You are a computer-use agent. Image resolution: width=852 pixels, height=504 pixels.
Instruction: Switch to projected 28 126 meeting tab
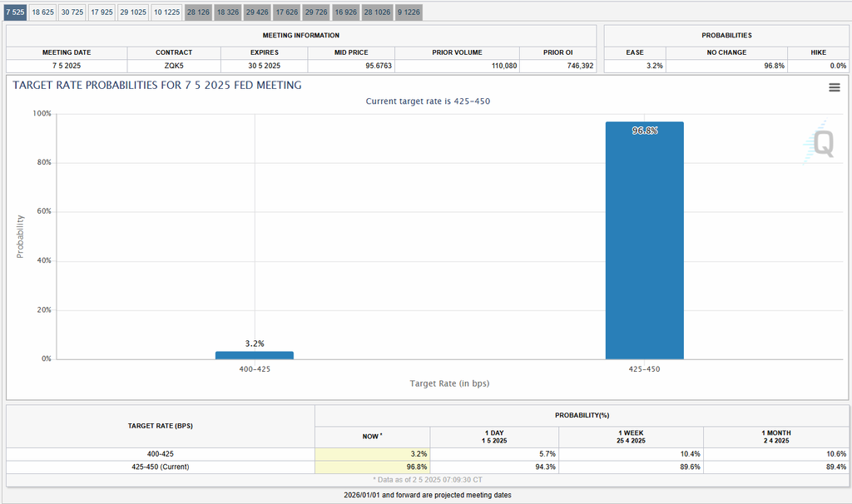198,12
